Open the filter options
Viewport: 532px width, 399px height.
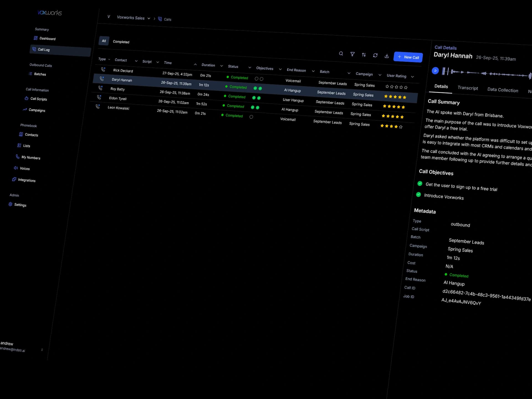point(352,54)
